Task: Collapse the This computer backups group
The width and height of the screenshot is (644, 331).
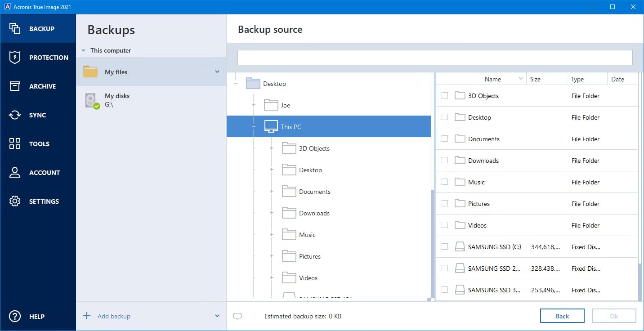Action: point(83,50)
